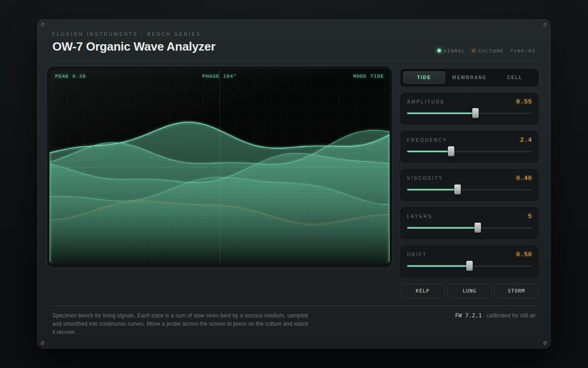Viewport: 588px width, 368px height.
Task: Click the PHASE 104° readout
Action: 219,76
